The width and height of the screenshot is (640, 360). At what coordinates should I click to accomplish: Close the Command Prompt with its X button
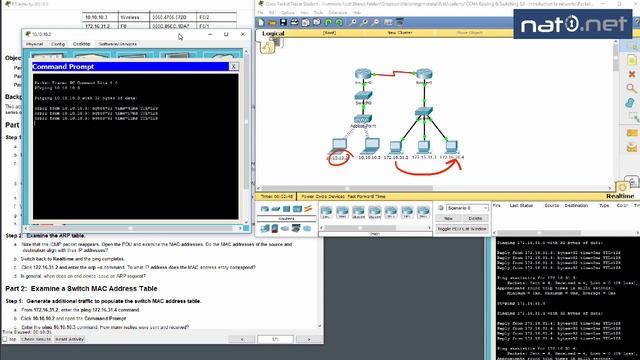pyautogui.click(x=233, y=67)
